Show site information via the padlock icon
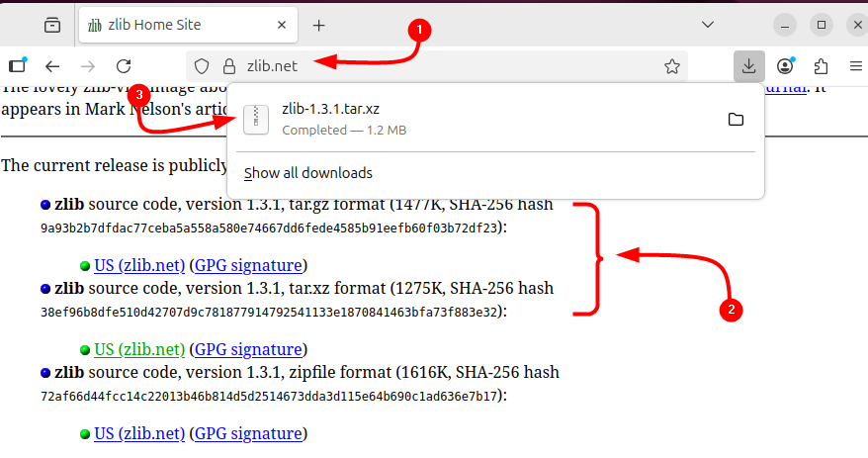 click(228, 66)
